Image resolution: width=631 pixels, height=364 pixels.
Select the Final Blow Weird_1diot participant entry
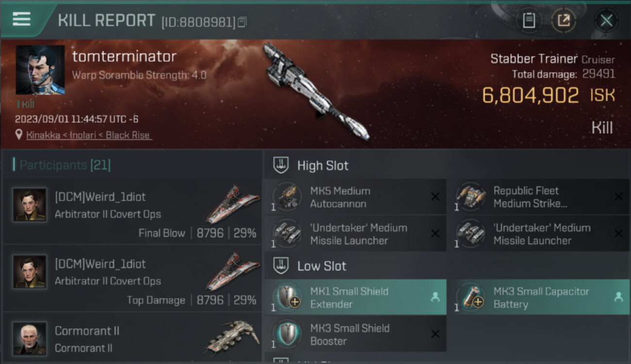133,211
